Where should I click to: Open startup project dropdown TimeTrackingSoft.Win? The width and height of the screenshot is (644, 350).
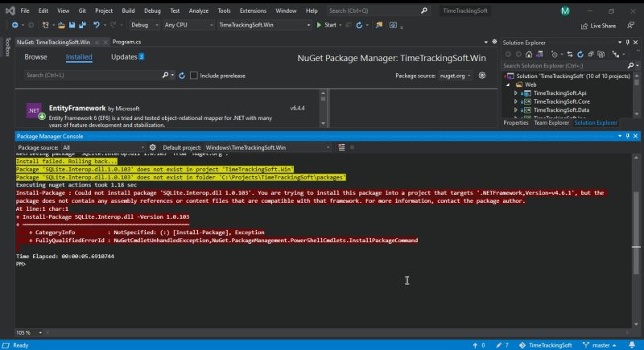(x=264, y=25)
